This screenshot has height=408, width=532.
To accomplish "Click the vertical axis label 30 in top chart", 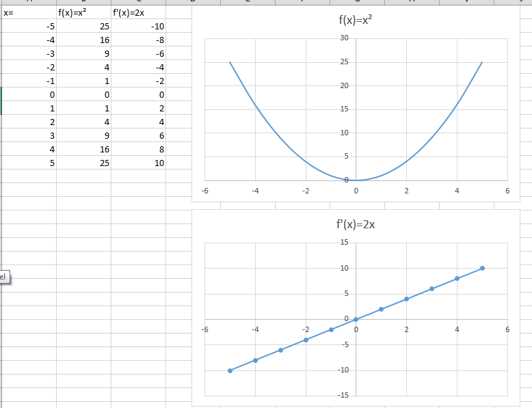I will click(345, 38).
